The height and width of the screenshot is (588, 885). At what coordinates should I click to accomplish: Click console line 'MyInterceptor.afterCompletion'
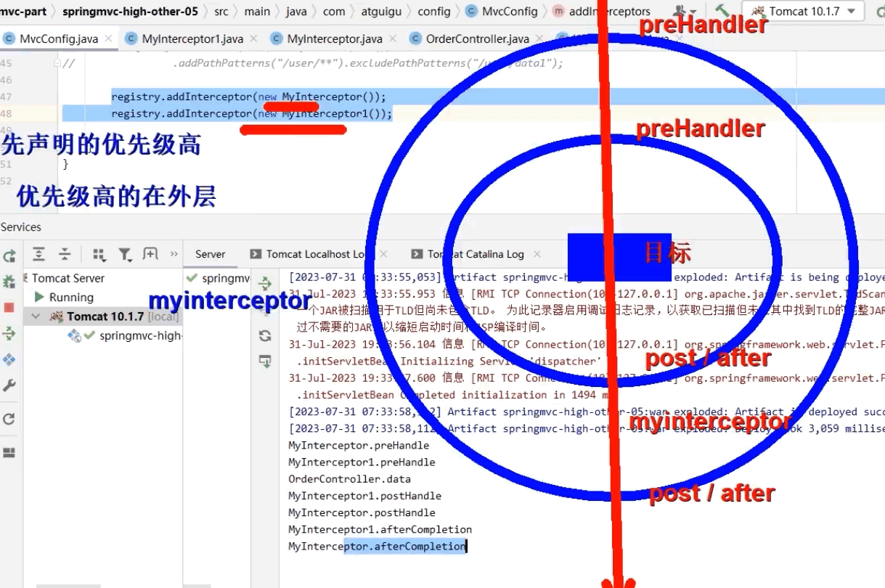(377, 546)
